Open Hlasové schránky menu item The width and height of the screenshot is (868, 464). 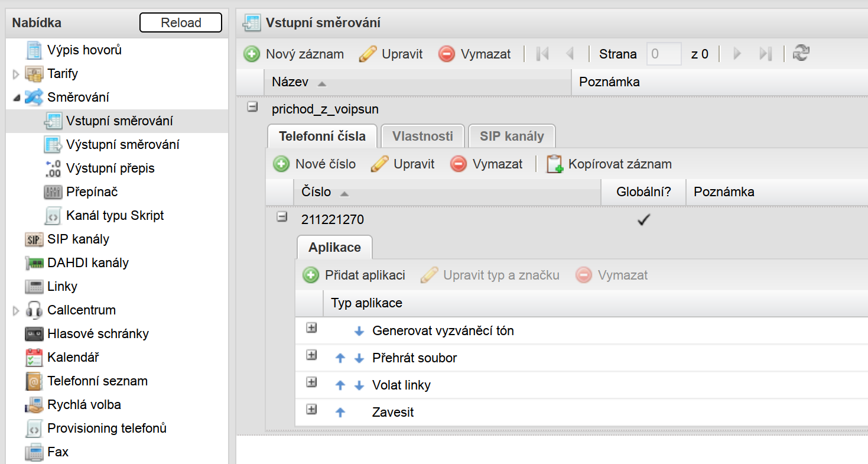click(x=98, y=334)
